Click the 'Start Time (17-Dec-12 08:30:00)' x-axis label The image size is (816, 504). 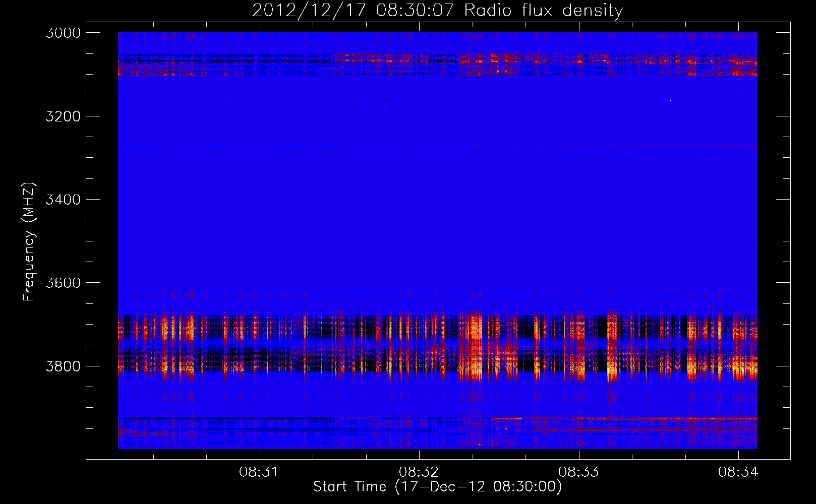437,487
